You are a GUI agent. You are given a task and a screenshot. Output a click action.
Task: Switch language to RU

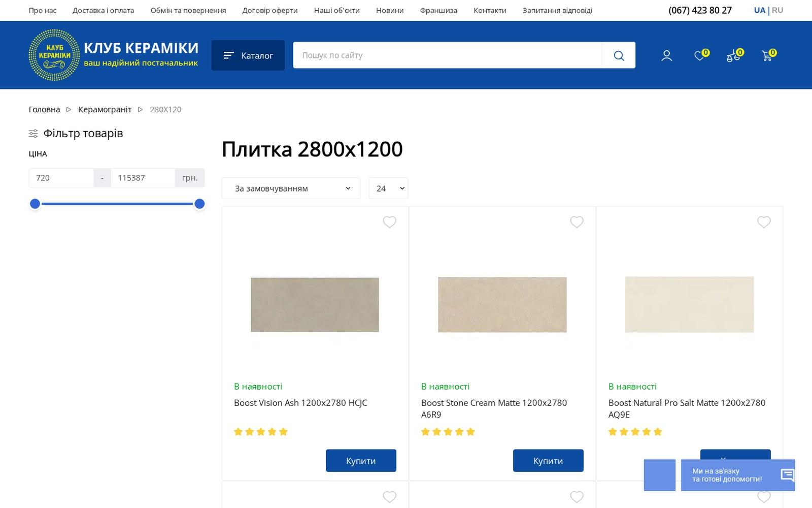pos(777,10)
